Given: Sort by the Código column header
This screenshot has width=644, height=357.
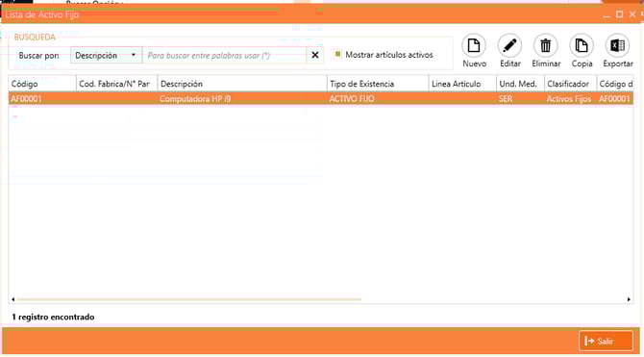Looking at the screenshot, I should (x=42, y=84).
